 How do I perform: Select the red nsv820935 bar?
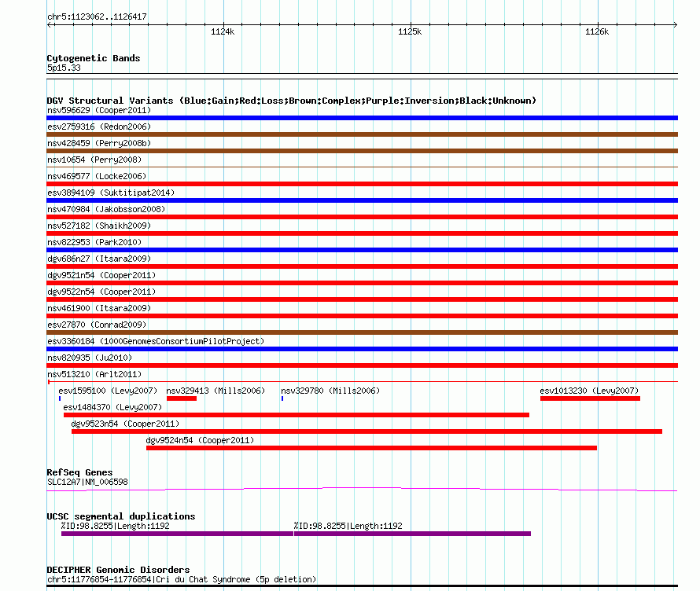362,365
